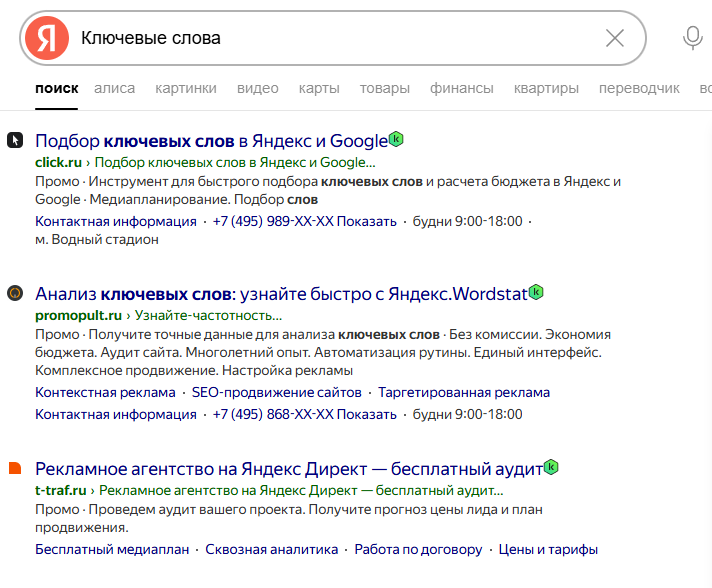Open result "Подбор ключевых слов в Яндекс и Google"
The width and height of the screenshot is (712, 588).
click(x=212, y=141)
